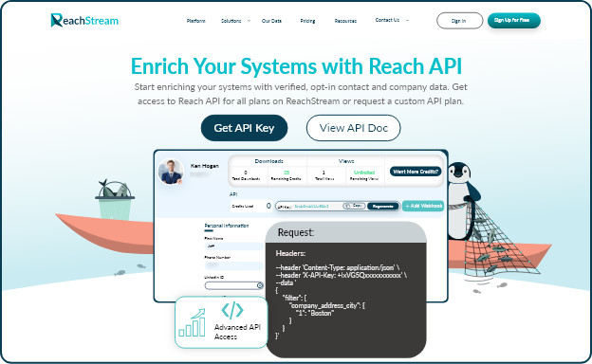
Task: Click the X-API-Key header line
Action: pyautogui.click(x=342, y=275)
